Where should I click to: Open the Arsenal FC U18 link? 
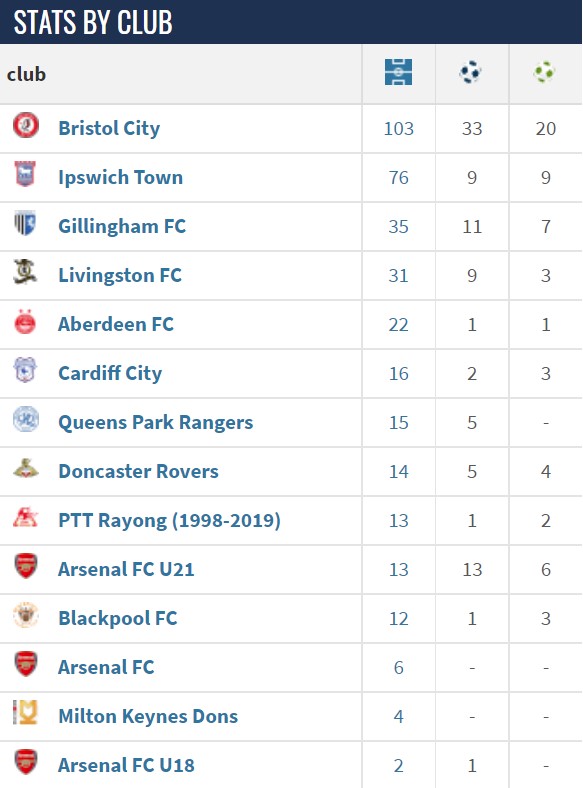coord(126,765)
